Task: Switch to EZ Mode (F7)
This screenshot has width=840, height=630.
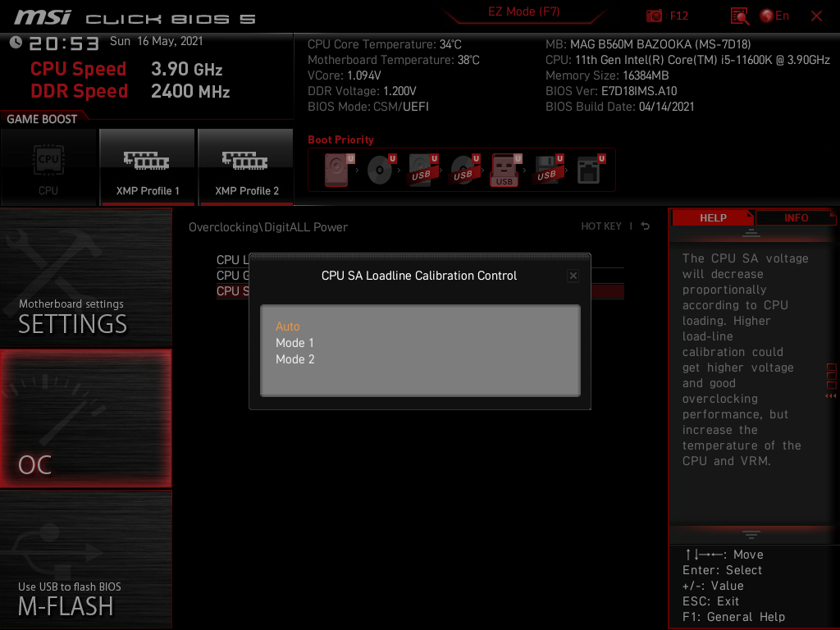Action: click(x=523, y=11)
